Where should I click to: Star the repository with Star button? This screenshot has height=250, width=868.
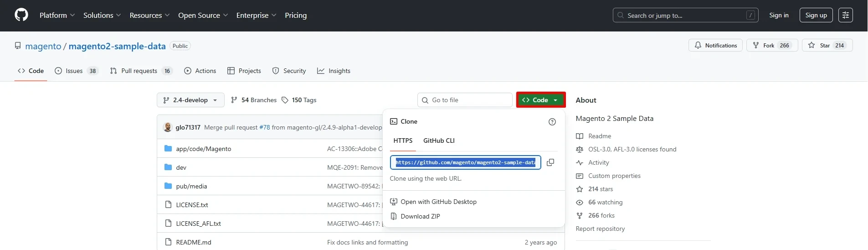[827, 45]
